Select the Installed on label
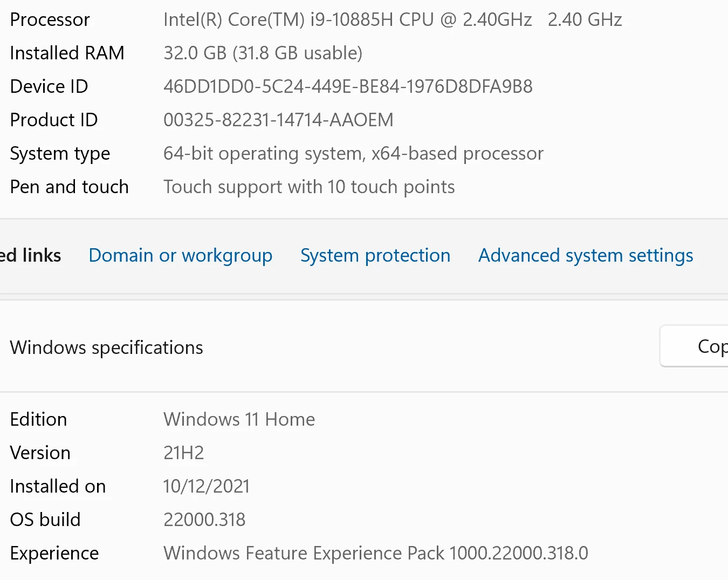The height and width of the screenshot is (580, 728). 58,486
